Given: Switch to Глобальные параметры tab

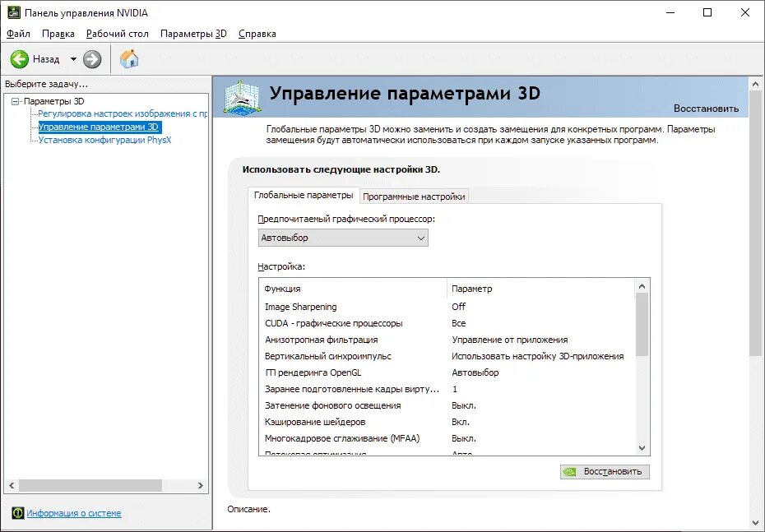Looking at the screenshot, I should (x=304, y=195).
